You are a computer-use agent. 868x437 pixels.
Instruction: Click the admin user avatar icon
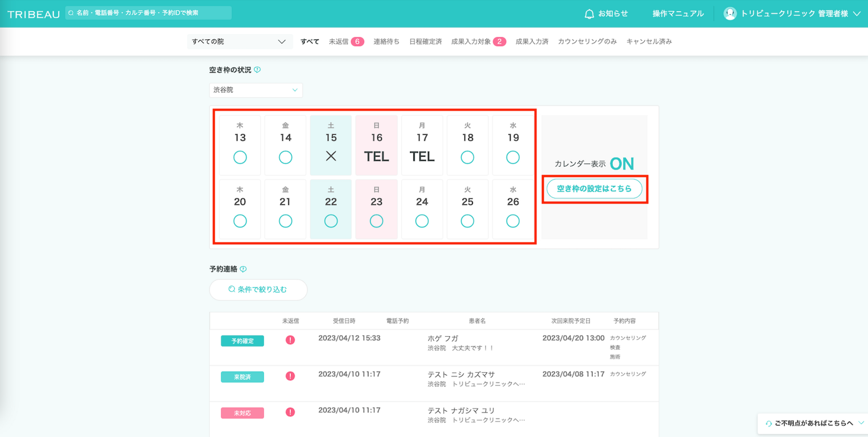pos(730,14)
